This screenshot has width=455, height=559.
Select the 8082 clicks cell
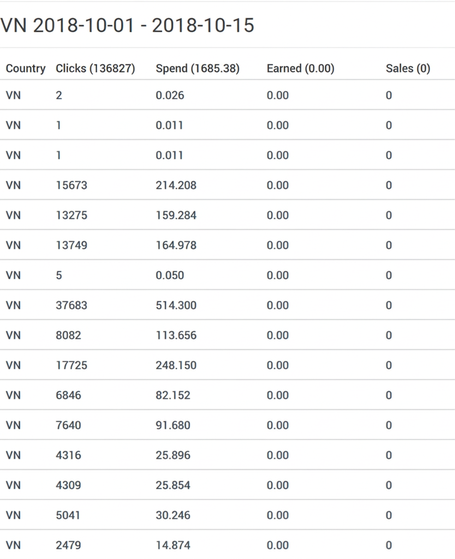tap(68, 335)
